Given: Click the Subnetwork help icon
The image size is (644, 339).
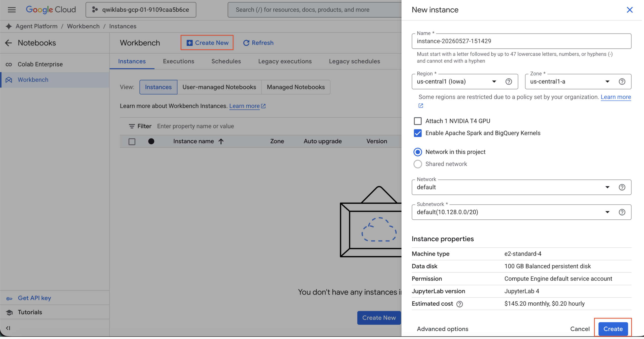Looking at the screenshot, I should point(622,212).
